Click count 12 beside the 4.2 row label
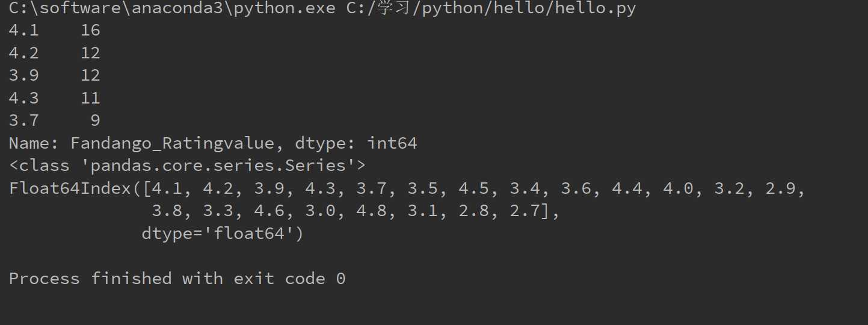 [x=90, y=53]
